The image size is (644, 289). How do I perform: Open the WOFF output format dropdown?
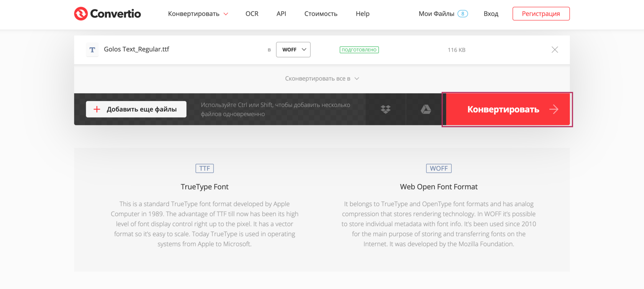[x=293, y=50]
